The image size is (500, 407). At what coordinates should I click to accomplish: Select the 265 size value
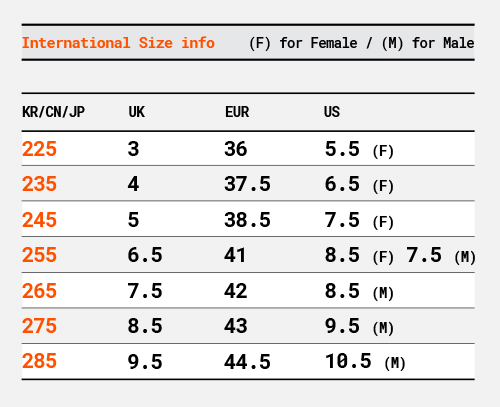pyautogui.click(x=39, y=291)
